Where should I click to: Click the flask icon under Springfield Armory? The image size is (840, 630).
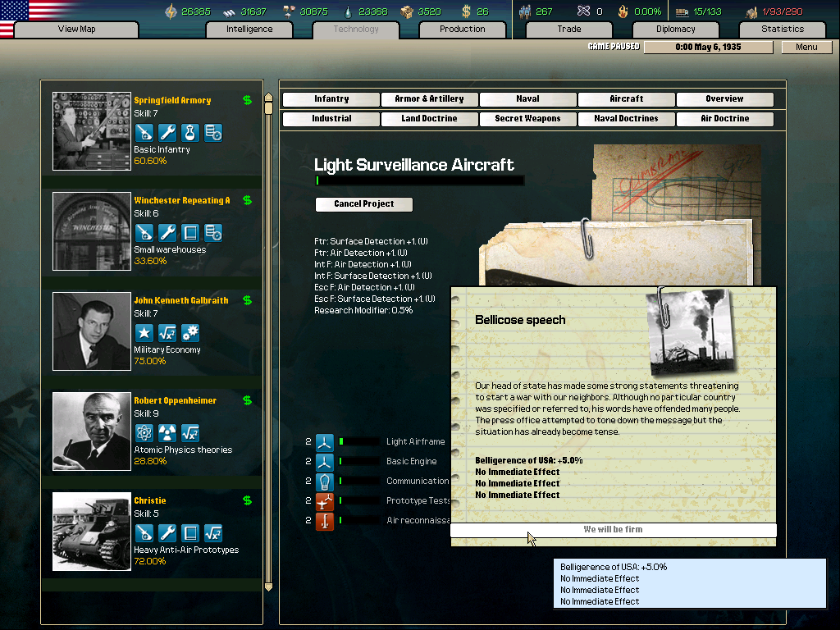pos(190,133)
